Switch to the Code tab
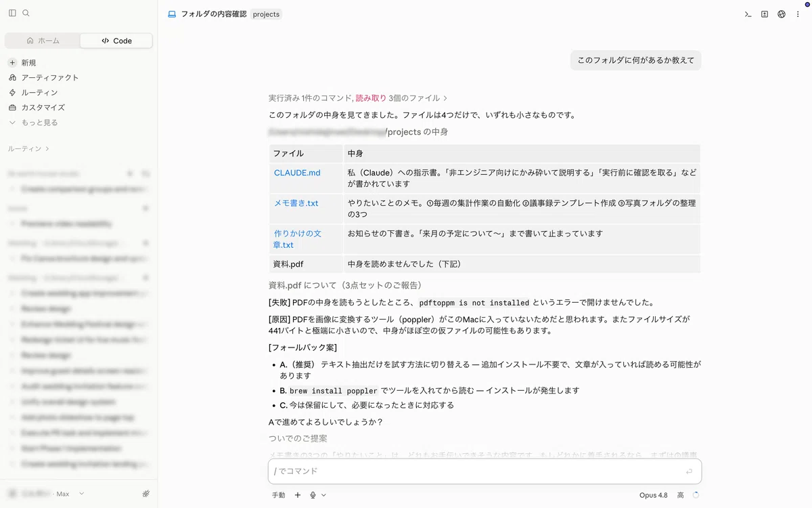This screenshot has height=508, width=812. pos(116,41)
